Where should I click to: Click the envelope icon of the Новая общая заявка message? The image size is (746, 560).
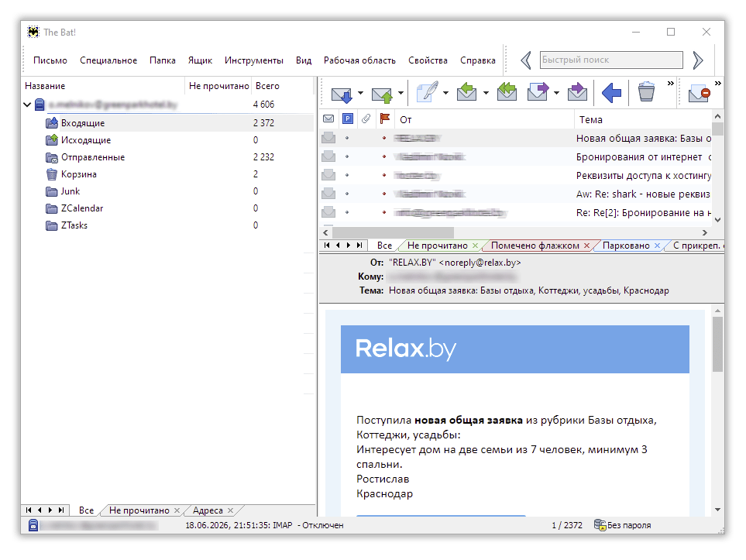[x=328, y=139]
